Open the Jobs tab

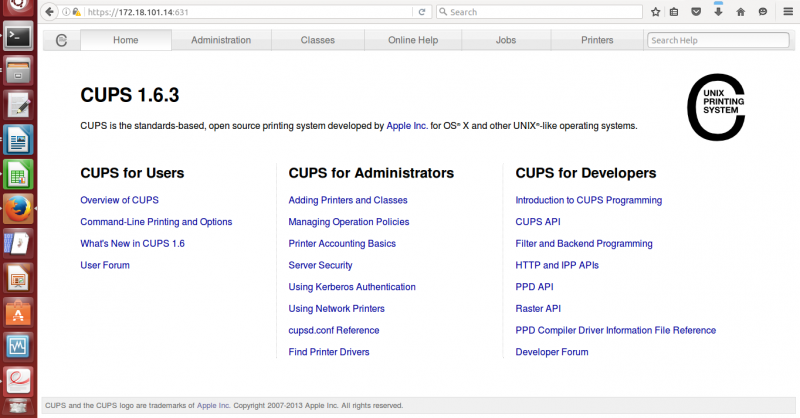point(506,40)
